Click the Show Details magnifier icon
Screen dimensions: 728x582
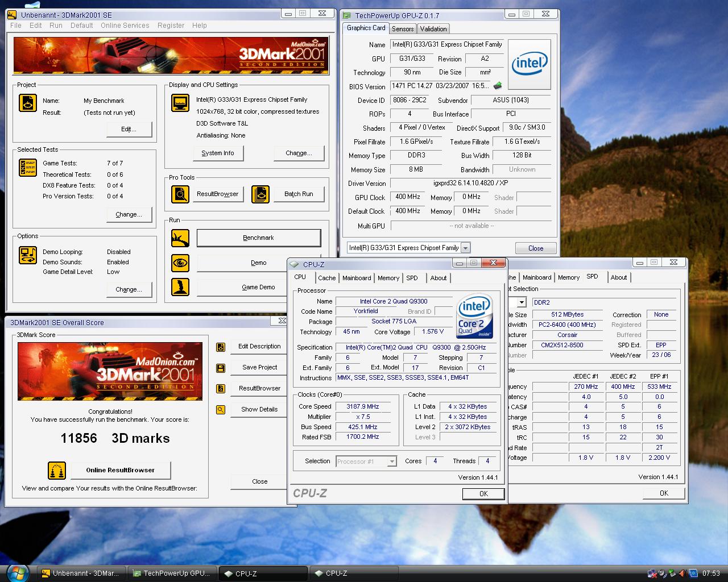(221, 410)
